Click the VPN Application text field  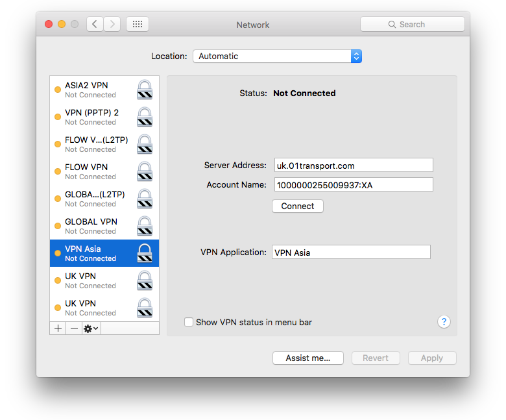coord(351,253)
